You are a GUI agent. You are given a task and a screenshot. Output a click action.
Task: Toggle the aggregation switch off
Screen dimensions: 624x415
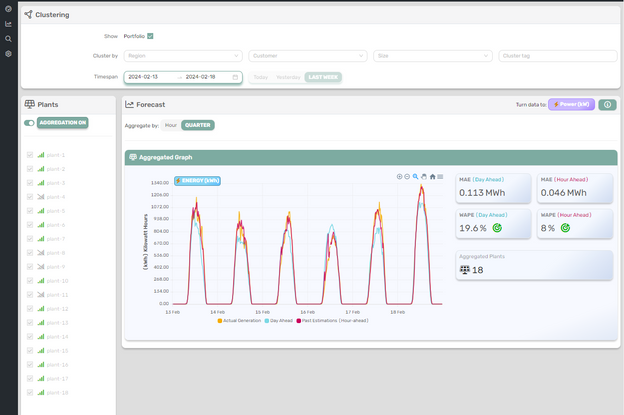coord(29,123)
